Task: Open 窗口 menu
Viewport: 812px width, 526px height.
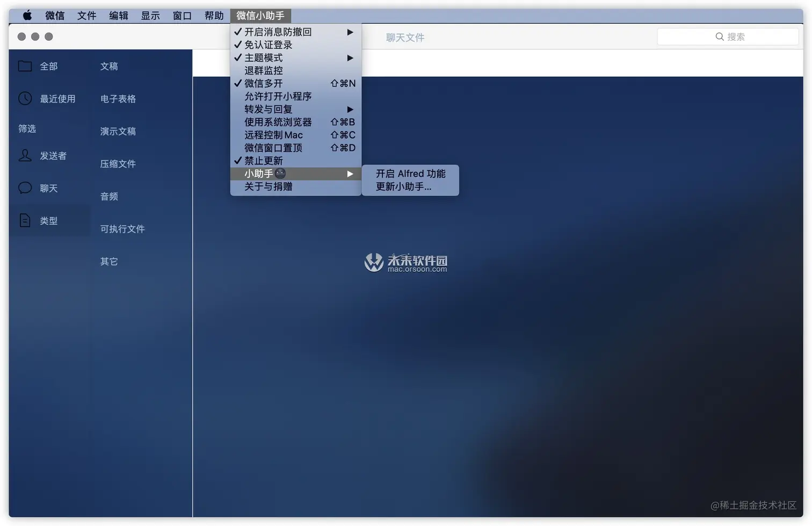Action: pos(182,16)
